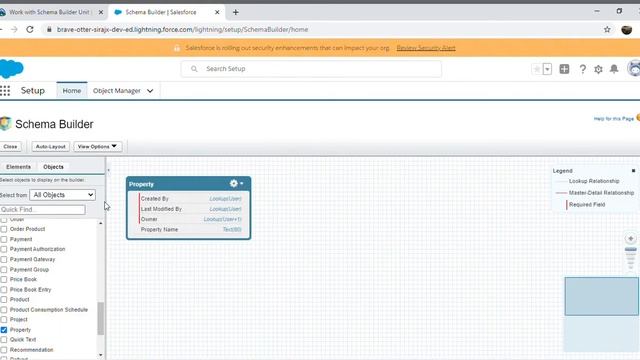Close the Legend panel
The image size is (640, 360).
click(x=633, y=171)
